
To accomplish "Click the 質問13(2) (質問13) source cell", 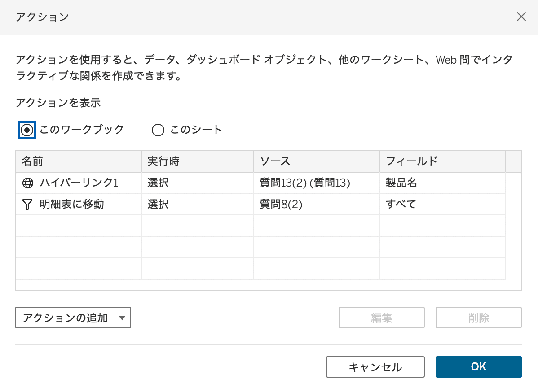I will 304,183.
